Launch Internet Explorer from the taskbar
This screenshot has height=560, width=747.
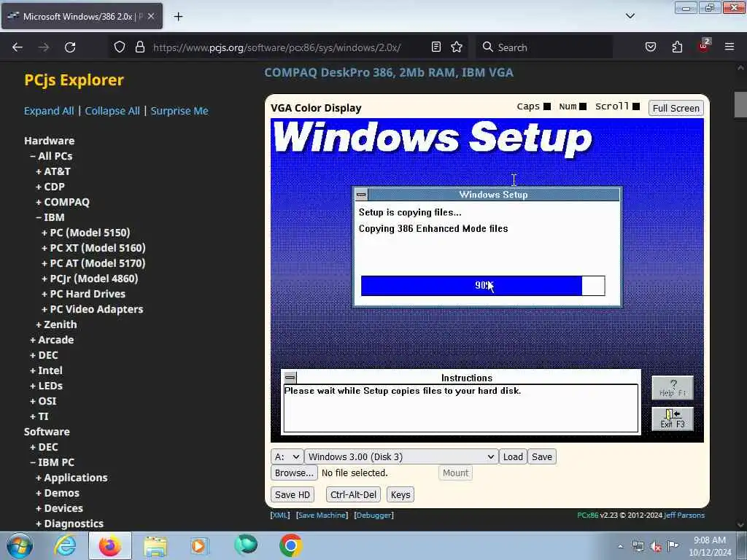[65, 545]
